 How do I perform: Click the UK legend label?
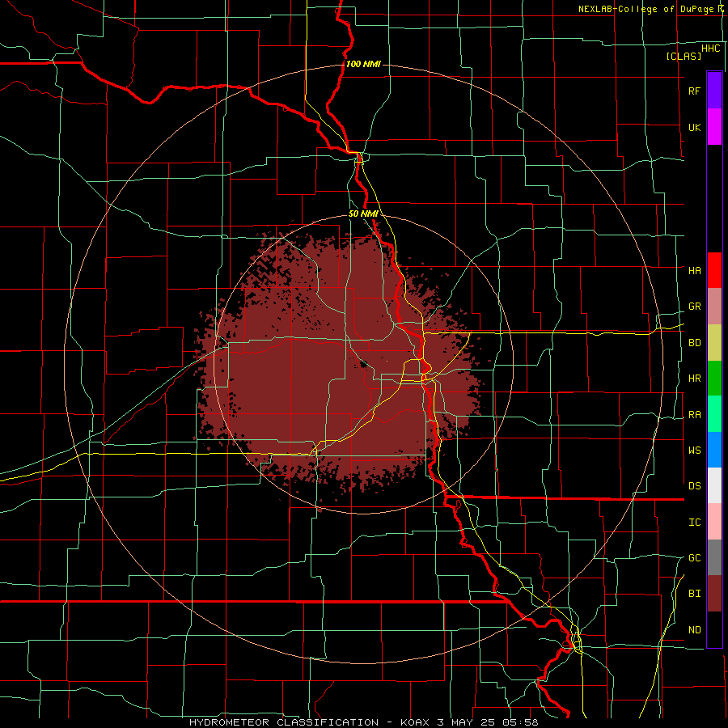[694, 127]
